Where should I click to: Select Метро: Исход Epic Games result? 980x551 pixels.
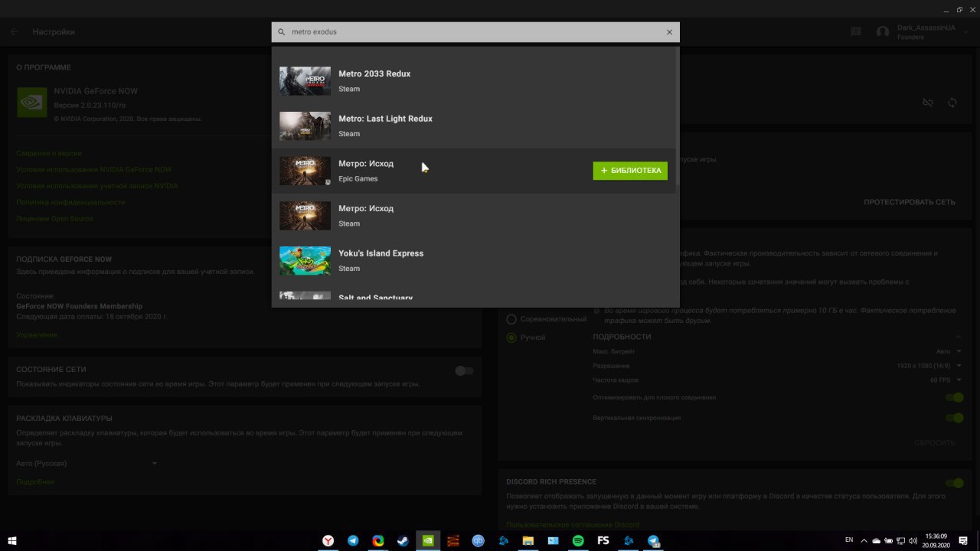[x=475, y=171]
